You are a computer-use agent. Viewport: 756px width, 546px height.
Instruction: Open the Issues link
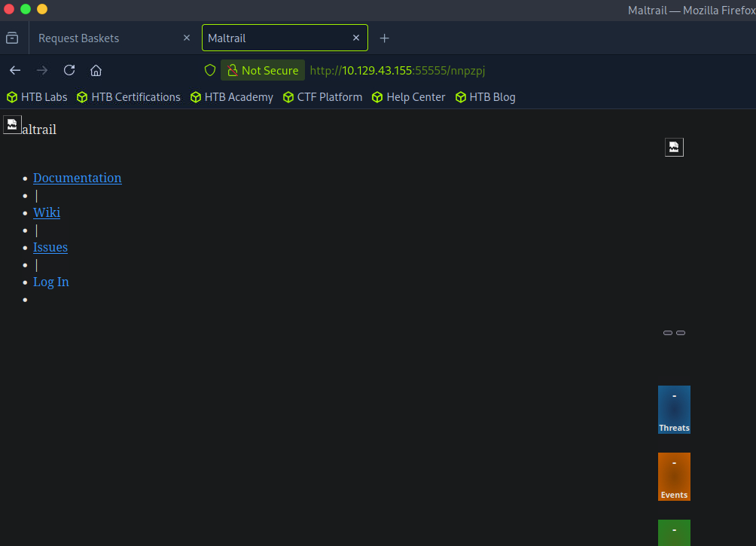[x=50, y=247]
